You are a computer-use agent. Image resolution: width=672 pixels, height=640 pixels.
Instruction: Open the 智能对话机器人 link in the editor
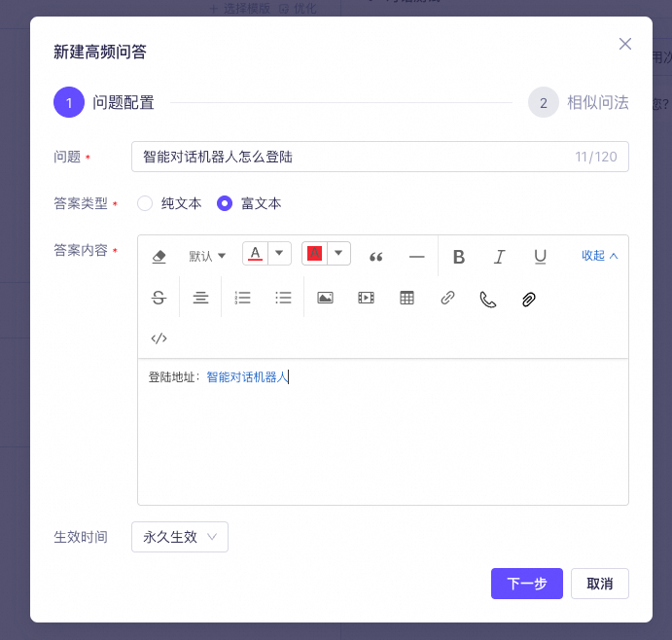(247, 377)
